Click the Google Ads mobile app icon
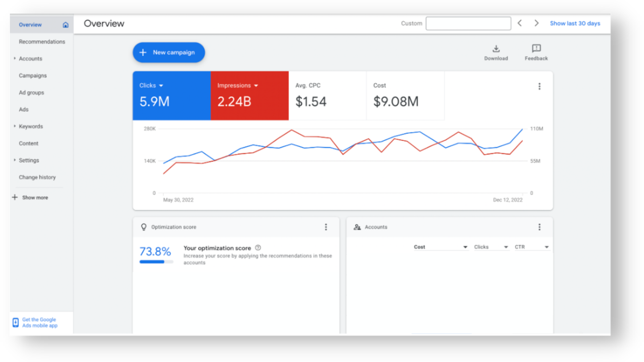 click(15, 322)
